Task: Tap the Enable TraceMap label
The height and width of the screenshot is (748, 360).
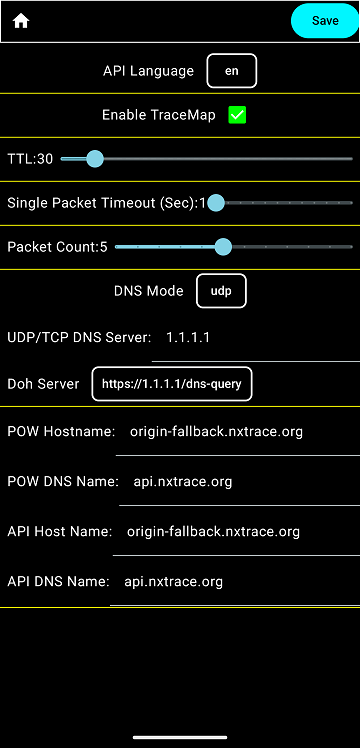Action: pyautogui.click(x=158, y=115)
